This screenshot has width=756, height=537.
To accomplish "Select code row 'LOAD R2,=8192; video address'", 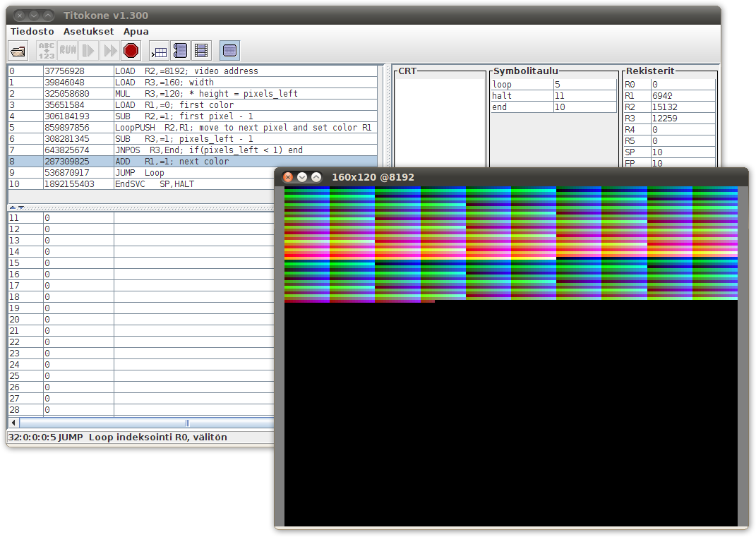I will click(x=193, y=71).
